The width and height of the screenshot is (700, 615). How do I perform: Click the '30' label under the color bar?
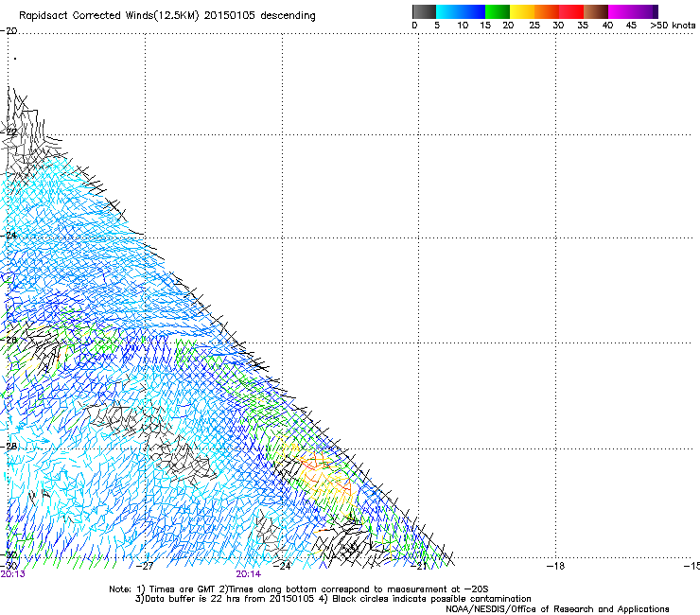(558, 26)
